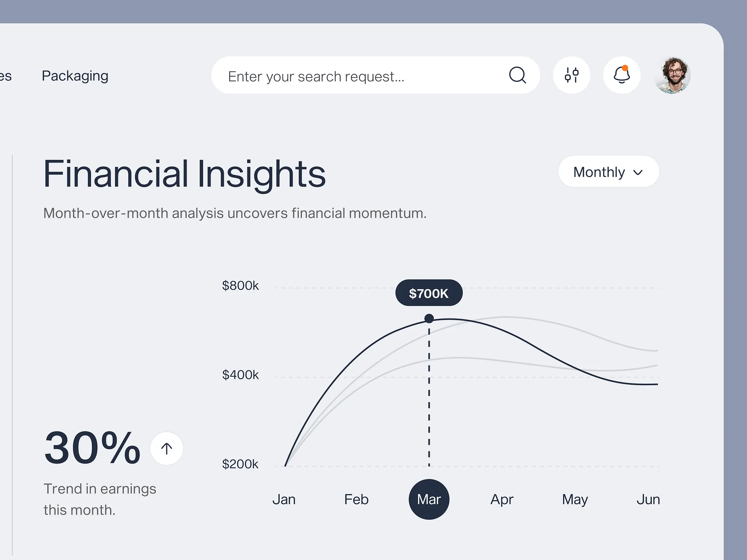This screenshot has width=747, height=560.
Task: Click the 30% earnings trend figure
Action: coord(93,448)
